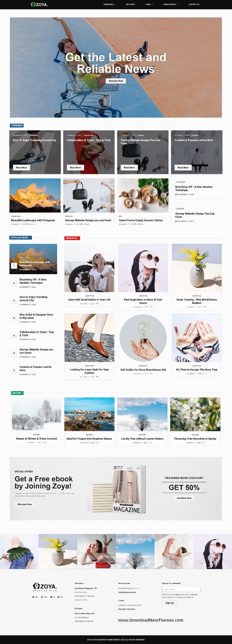Screen dimensions: 232x644
Task: Open the Pinterest icon in footer
Action: click(x=59, y=597)
